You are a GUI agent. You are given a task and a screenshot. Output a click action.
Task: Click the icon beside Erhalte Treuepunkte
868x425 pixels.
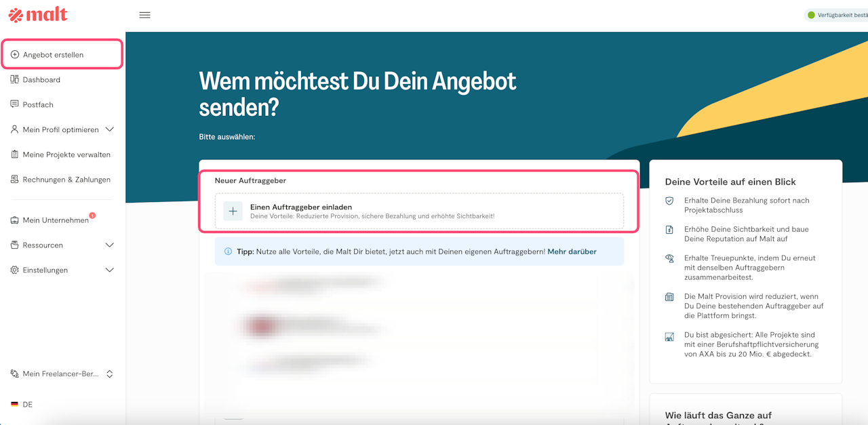point(669,258)
